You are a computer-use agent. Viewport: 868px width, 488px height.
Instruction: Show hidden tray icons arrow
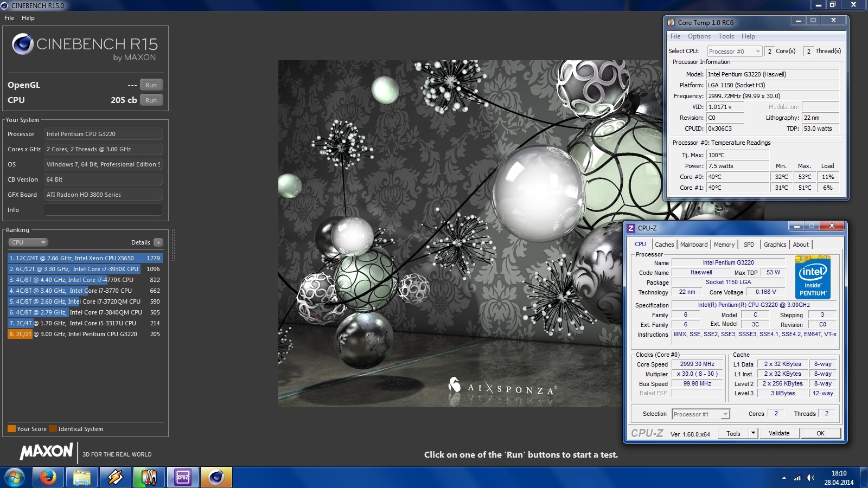[784, 478]
